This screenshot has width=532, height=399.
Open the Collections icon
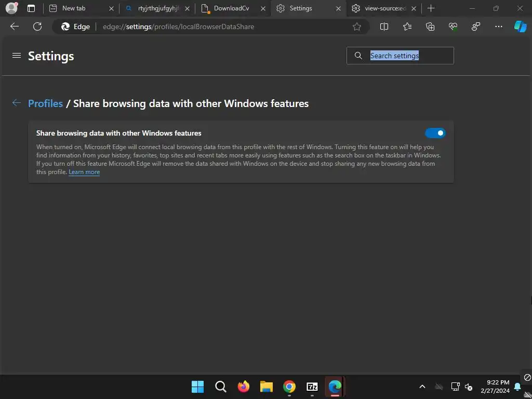[x=430, y=26]
